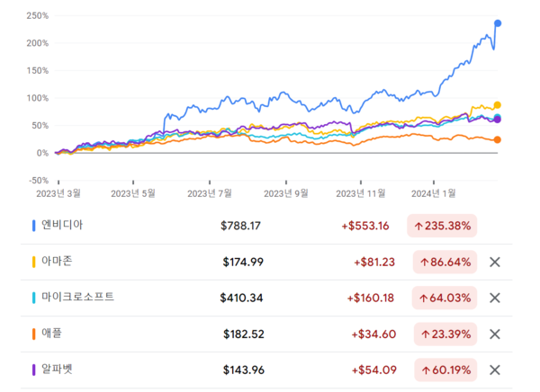Remove 아마존 from the comparison
Viewport: 540px width, 392px height.
pyautogui.click(x=494, y=263)
